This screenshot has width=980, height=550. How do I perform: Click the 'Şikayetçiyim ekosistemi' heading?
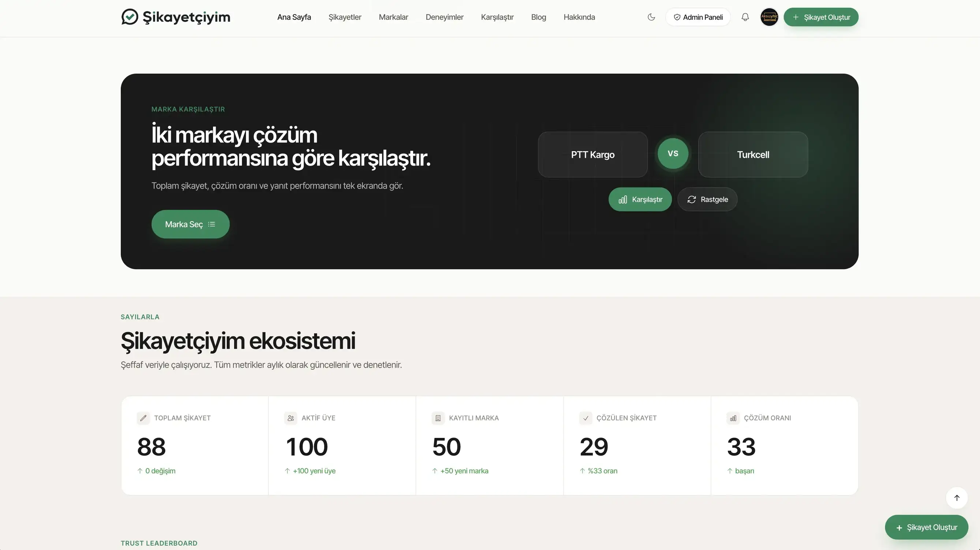pyautogui.click(x=238, y=341)
